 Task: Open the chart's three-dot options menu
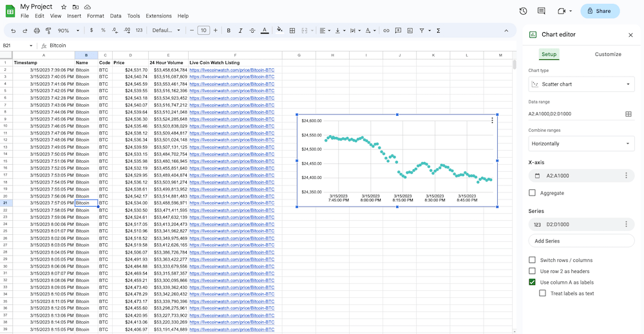click(x=492, y=120)
